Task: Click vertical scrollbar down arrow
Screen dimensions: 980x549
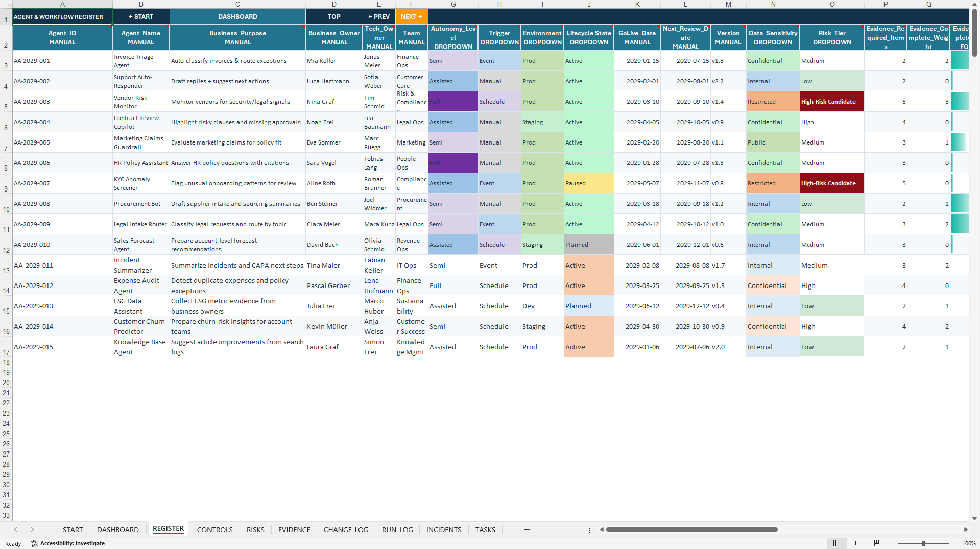Action: click(974, 518)
